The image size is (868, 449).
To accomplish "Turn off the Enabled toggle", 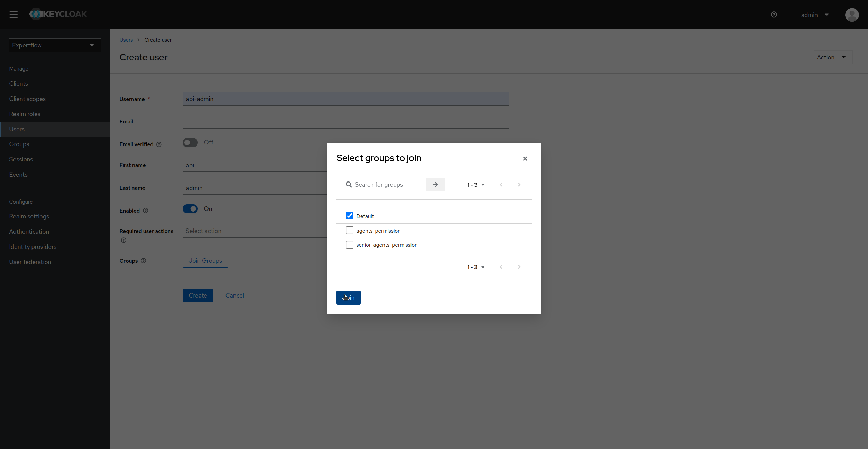I will click(190, 209).
